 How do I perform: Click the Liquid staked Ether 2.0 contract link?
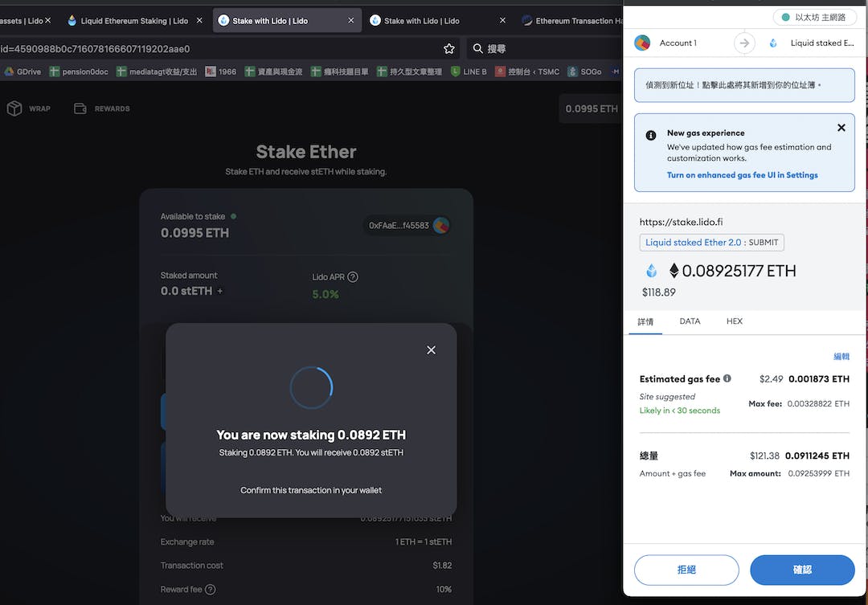pos(693,243)
